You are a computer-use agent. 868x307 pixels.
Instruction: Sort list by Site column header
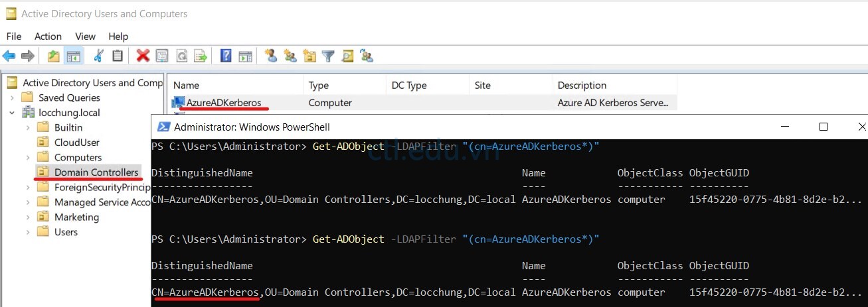tap(510, 86)
